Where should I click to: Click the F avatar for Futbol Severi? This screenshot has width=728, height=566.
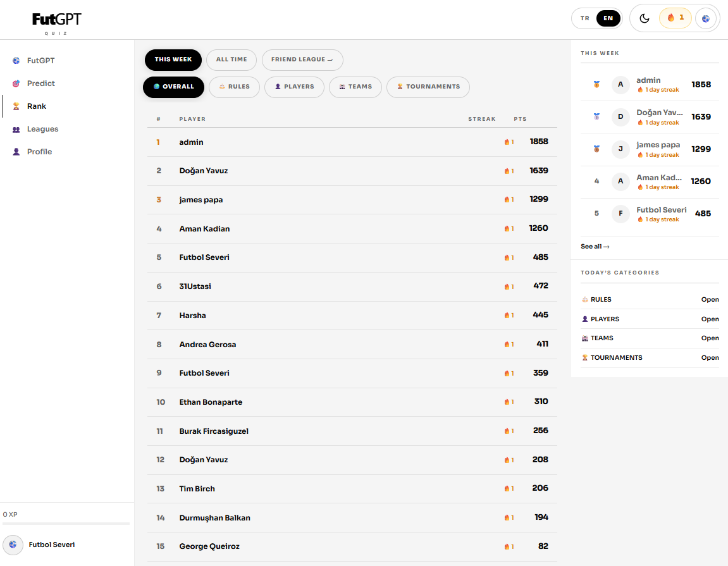point(620,214)
